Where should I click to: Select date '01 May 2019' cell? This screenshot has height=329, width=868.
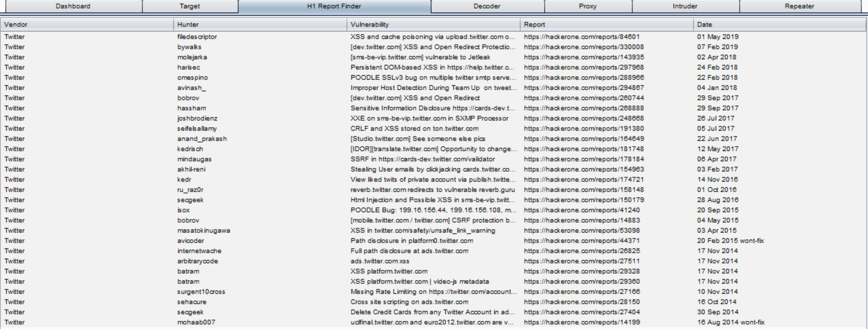(x=780, y=37)
